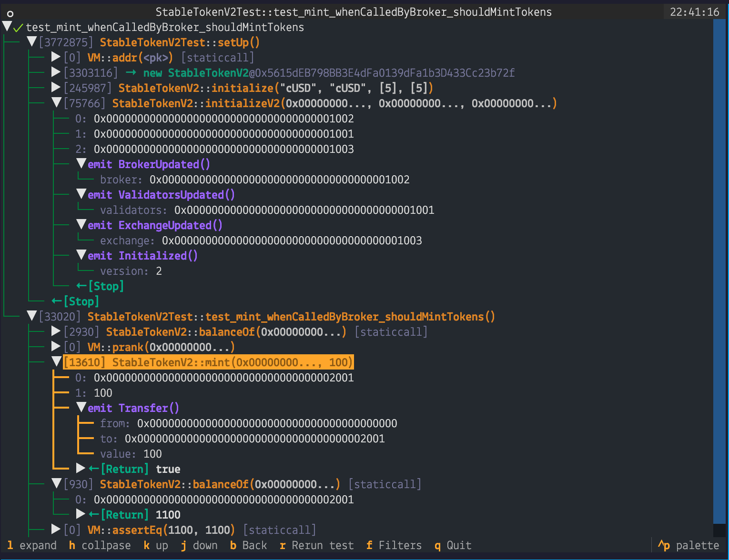
Task: Toggle the ValidatorsUpdated emit disclosure
Action: 81,193
